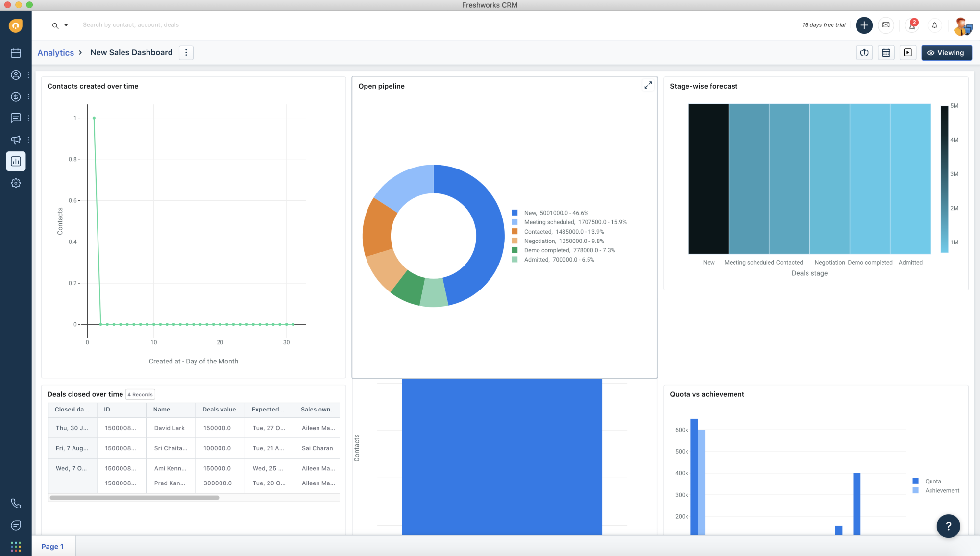Click the Conversations chat icon
Image resolution: width=980 pixels, height=556 pixels.
16,118
